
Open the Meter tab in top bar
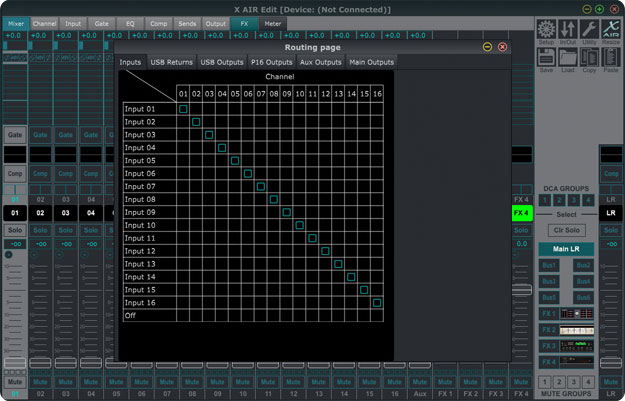tap(273, 24)
